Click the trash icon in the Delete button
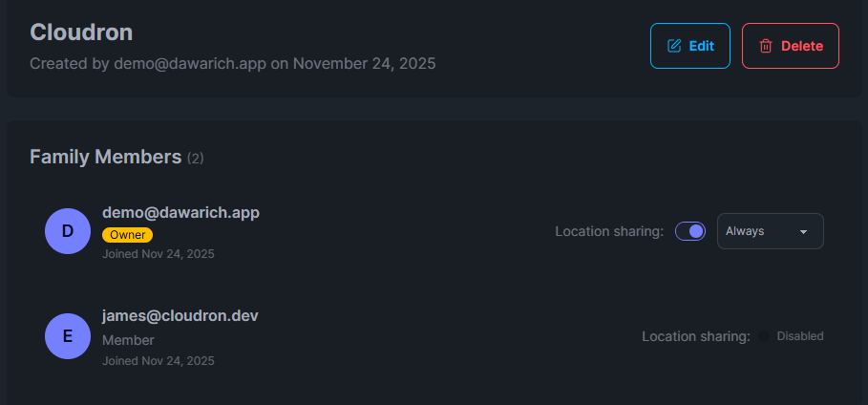 (766, 46)
